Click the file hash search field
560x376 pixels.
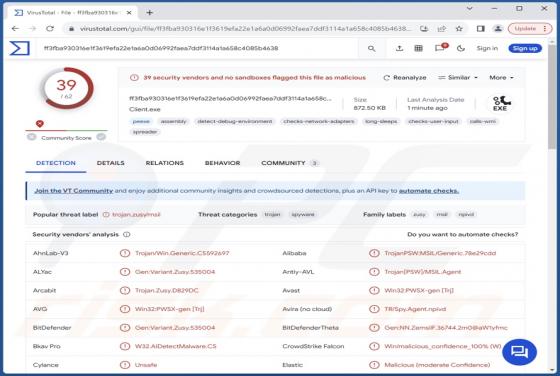tap(200, 48)
